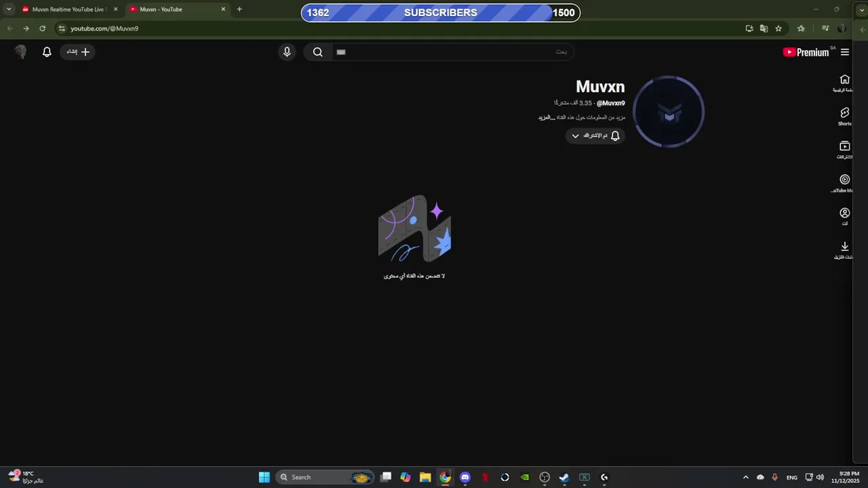The height and width of the screenshot is (488, 868).
Task: Open the YouTube notifications bell
Action: [x=47, y=52]
